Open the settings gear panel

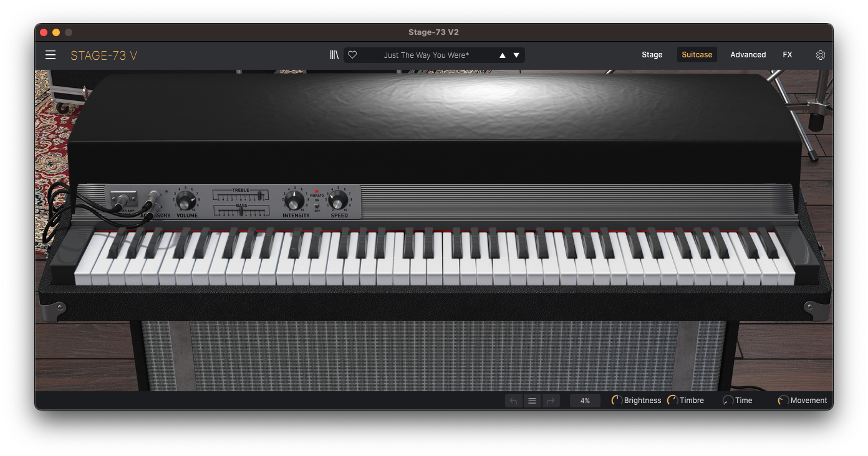pyautogui.click(x=821, y=55)
